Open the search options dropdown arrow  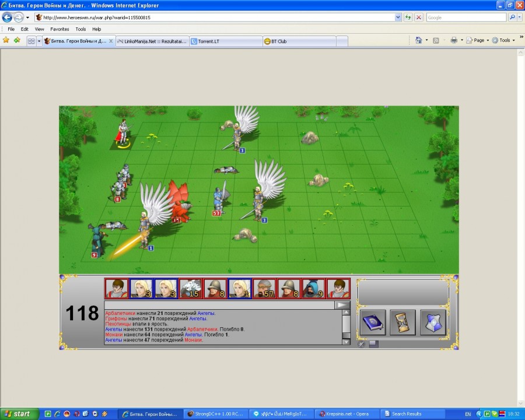point(520,17)
